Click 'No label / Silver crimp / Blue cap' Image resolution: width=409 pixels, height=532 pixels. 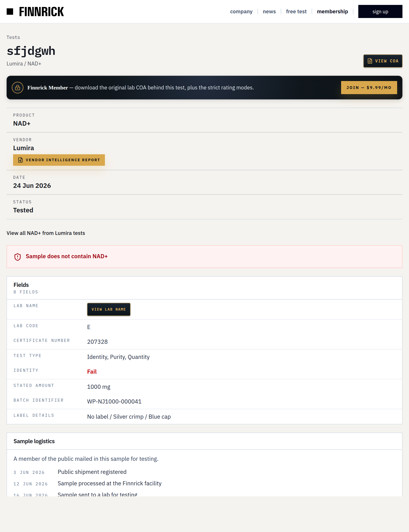pyautogui.click(x=129, y=417)
